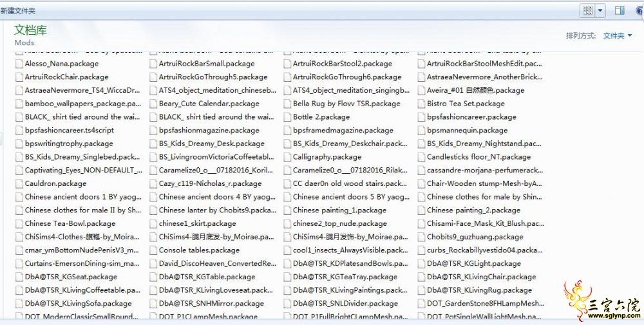Select Bella Rug by Flovv TSR.package
644x325 pixels.
pyautogui.click(x=346, y=104)
